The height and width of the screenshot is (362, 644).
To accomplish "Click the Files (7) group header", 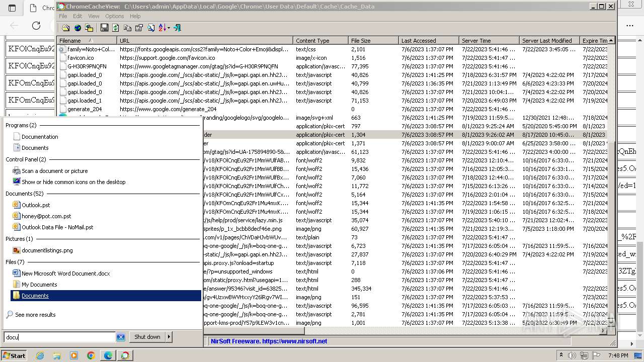I will click(15, 262).
